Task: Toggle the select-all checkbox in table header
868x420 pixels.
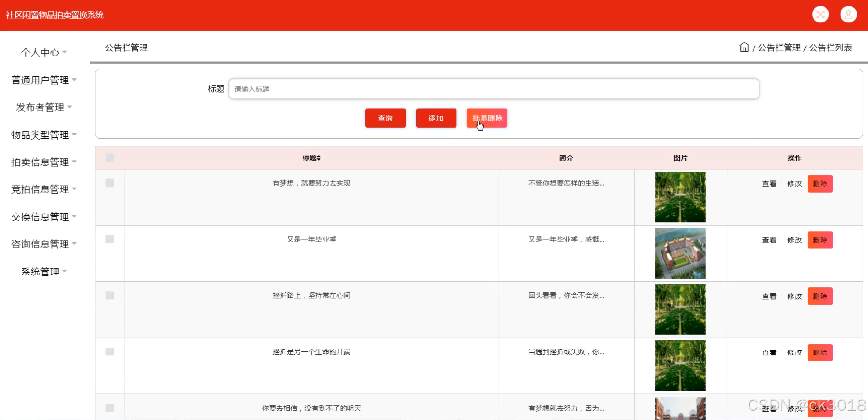Action: coord(110,158)
